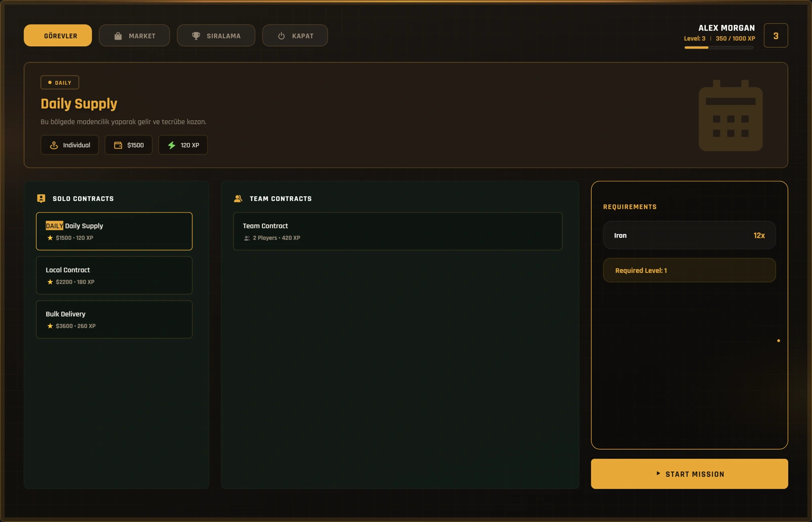Click the Level: 3 text in header
Screen dimensions: 812x522
(694, 39)
